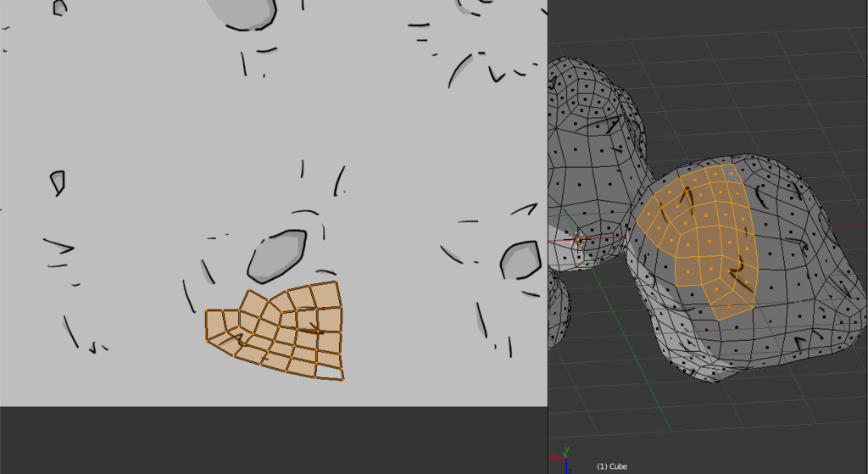This screenshot has width=868, height=474.
Task: Click the white corner face of the UV island
Action: click(x=330, y=371)
